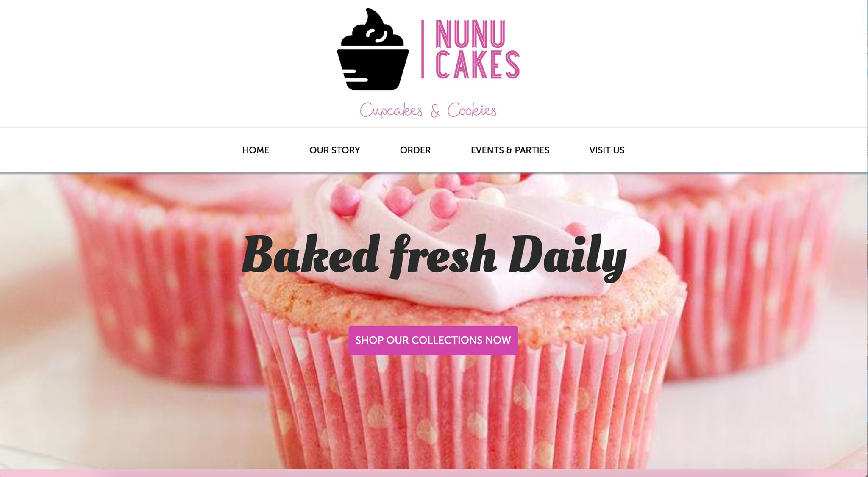Viewport: 868px width, 477px height.
Task: Open the OUR STORY menu item
Action: (x=334, y=150)
